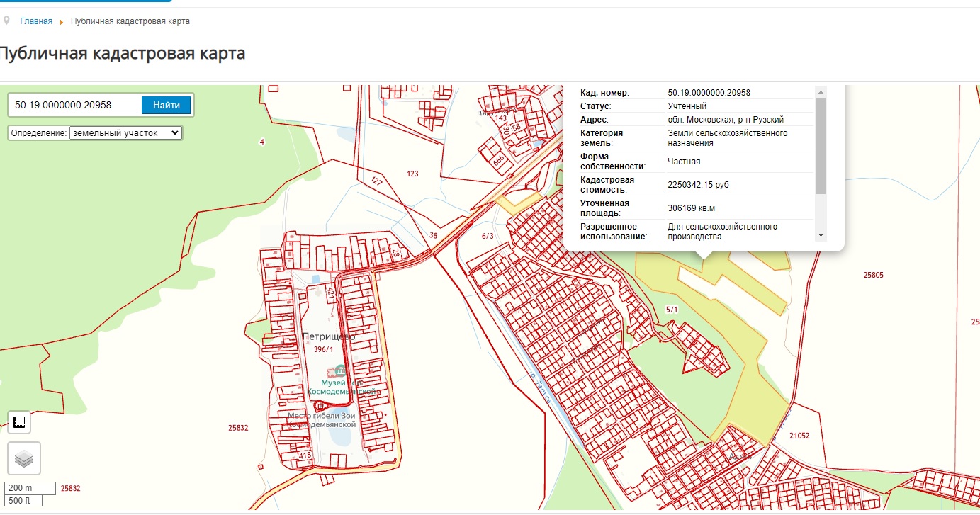Click the Кадастровая стоимость value in popup

698,185
